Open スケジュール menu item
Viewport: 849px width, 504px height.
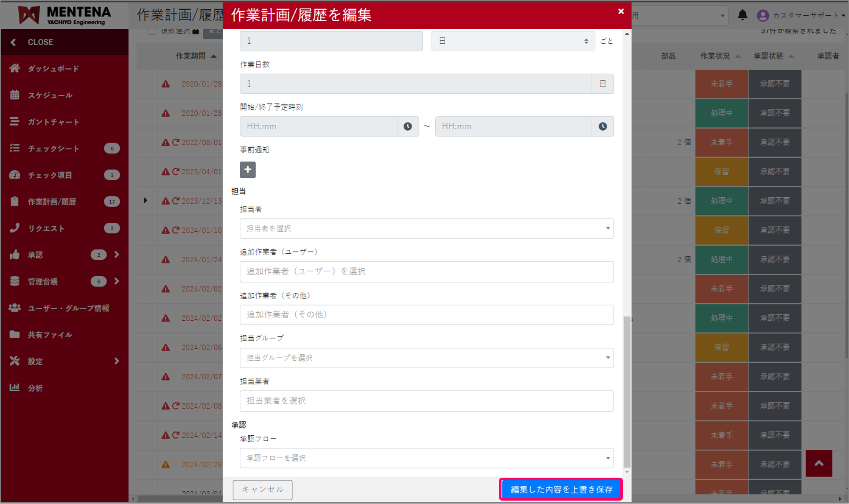pyautogui.click(x=50, y=95)
